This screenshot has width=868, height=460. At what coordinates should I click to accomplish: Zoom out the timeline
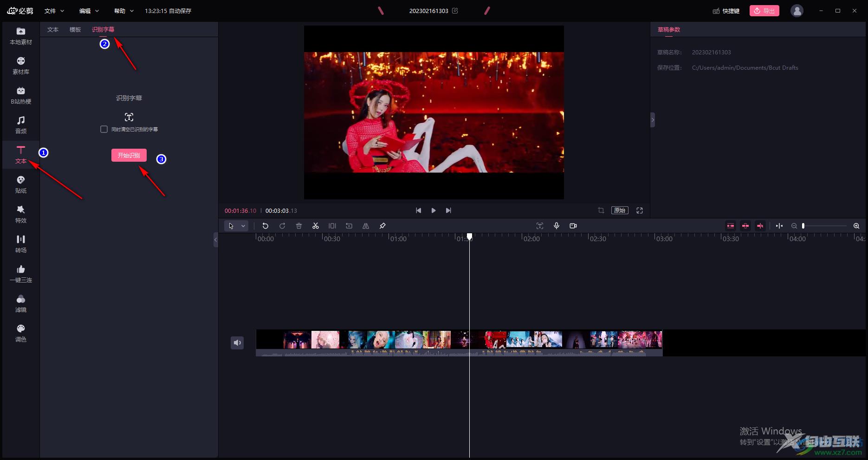coord(794,226)
